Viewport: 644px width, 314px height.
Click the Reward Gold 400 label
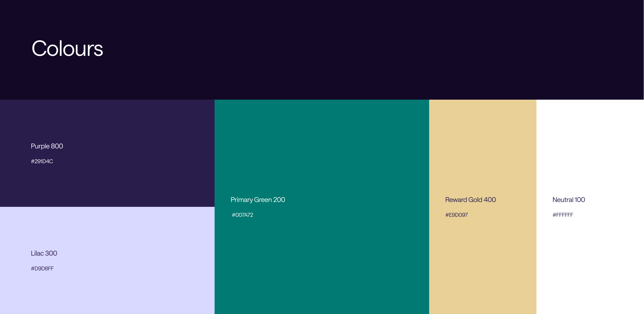(470, 200)
